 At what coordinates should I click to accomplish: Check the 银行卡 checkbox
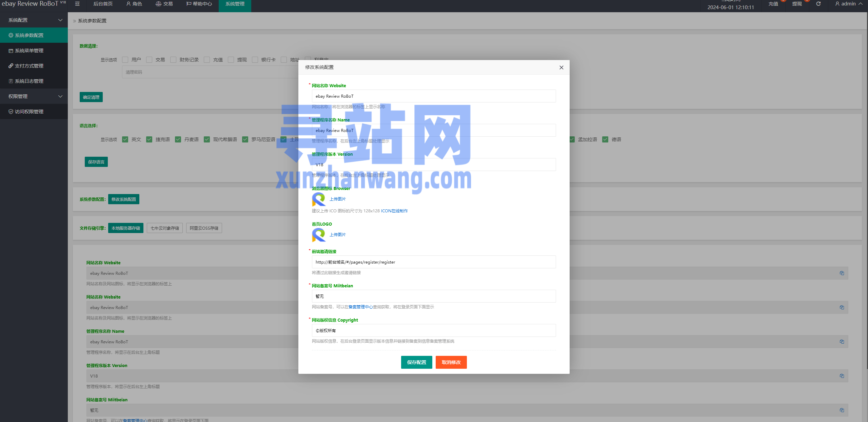[255, 60]
